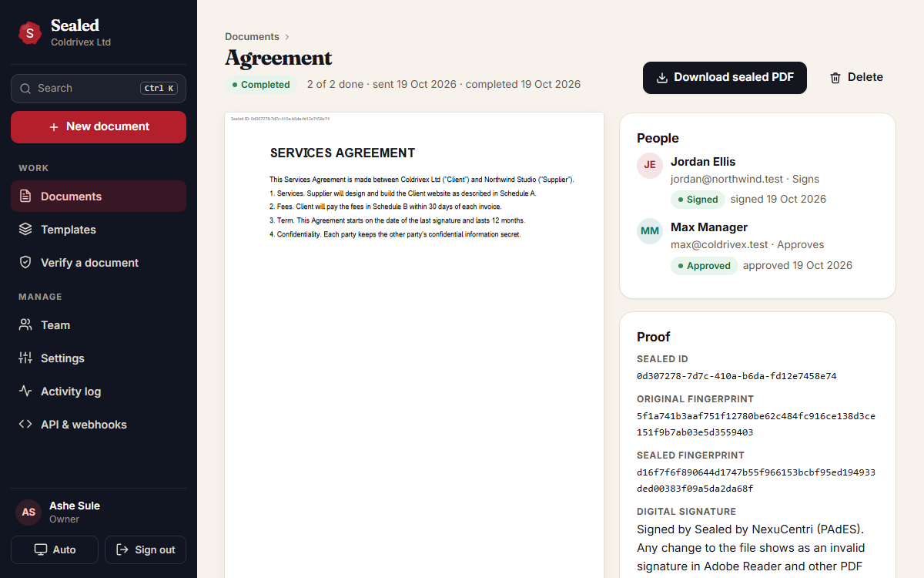The height and width of the screenshot is (578, 924).
Task: Click the search magnifier icon
Action: [x=25, y=89]
